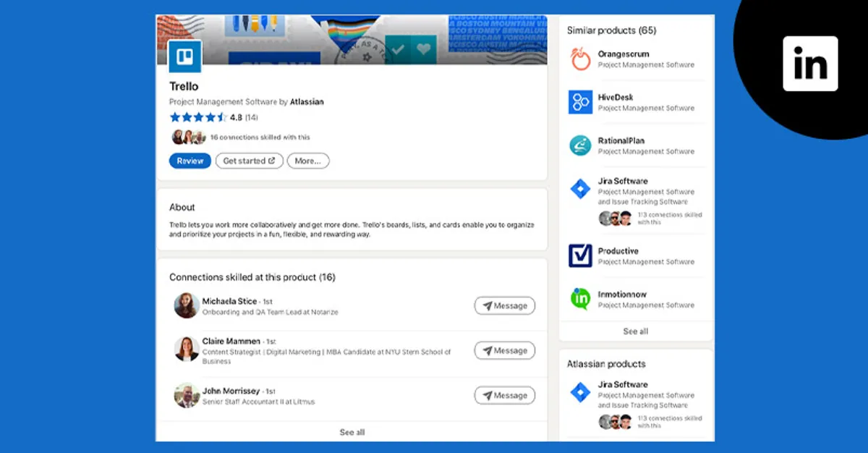Select the Orangescrum product icon

coord(582,59)
